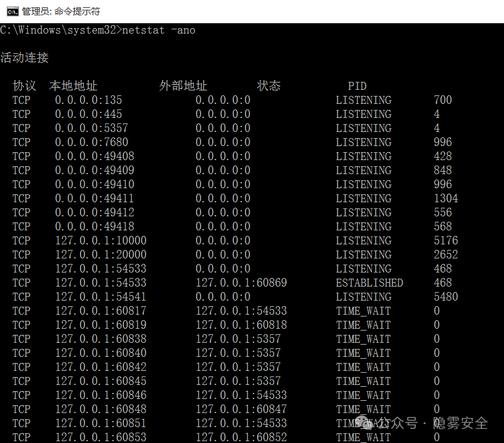Select local address 127.0.0.1:60848

pos(101,409)
